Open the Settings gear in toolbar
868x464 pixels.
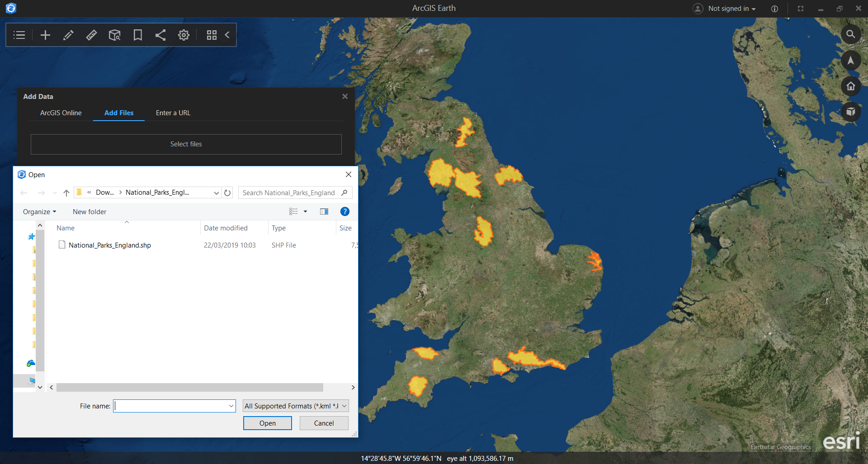point(184,35)
